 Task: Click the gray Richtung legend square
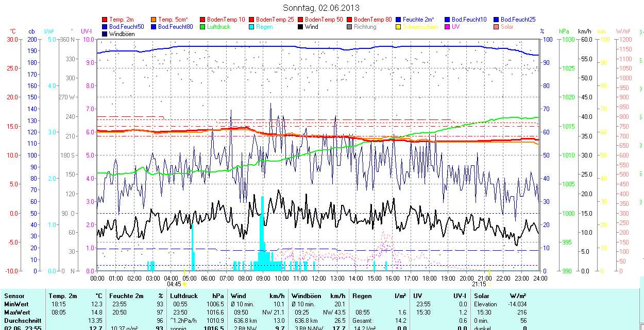349,27
